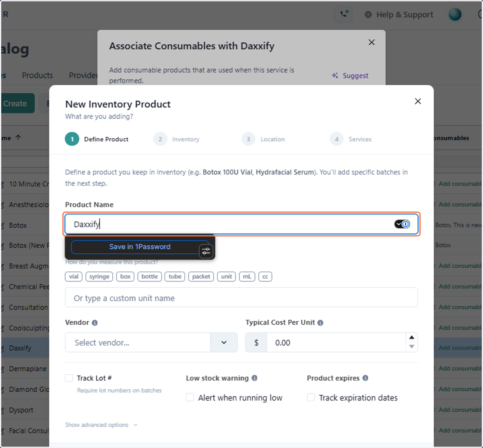Go to step 3 Location
The width and height of the screenshot is (483, 448).
[x=263, y=139]
